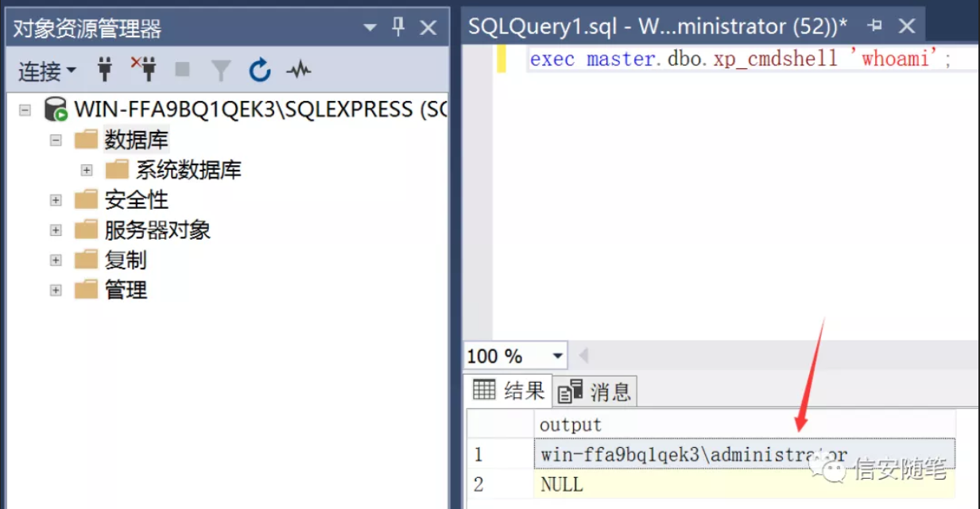Image resolution: width=980 pixels, height=509 pixels.
Task: Select row header 2 in results grid
Action: (500, 484)
